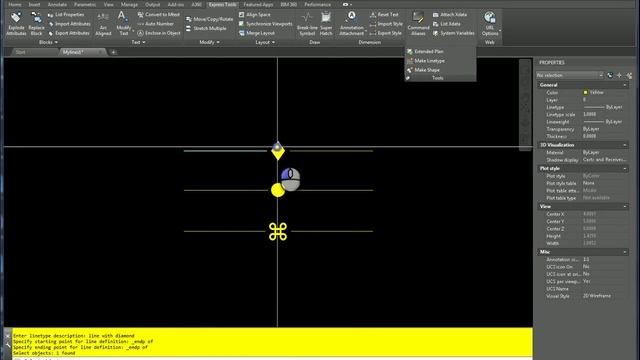640x360 pixels.
Task: Expand the Layout panel dropdown
Action: coord(265,42)
